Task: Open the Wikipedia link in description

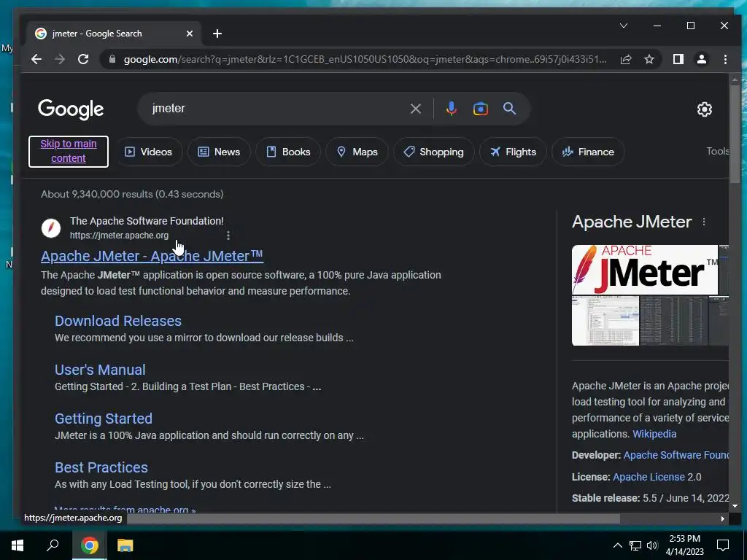Action: pos(654,434)
